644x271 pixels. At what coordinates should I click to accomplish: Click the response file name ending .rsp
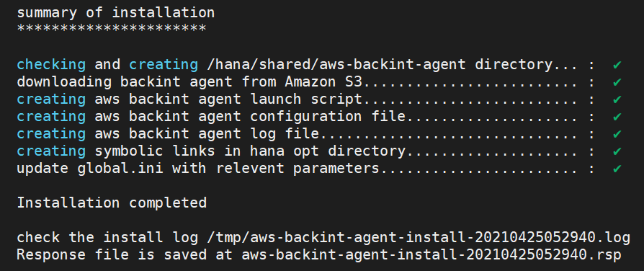(431, 255)
